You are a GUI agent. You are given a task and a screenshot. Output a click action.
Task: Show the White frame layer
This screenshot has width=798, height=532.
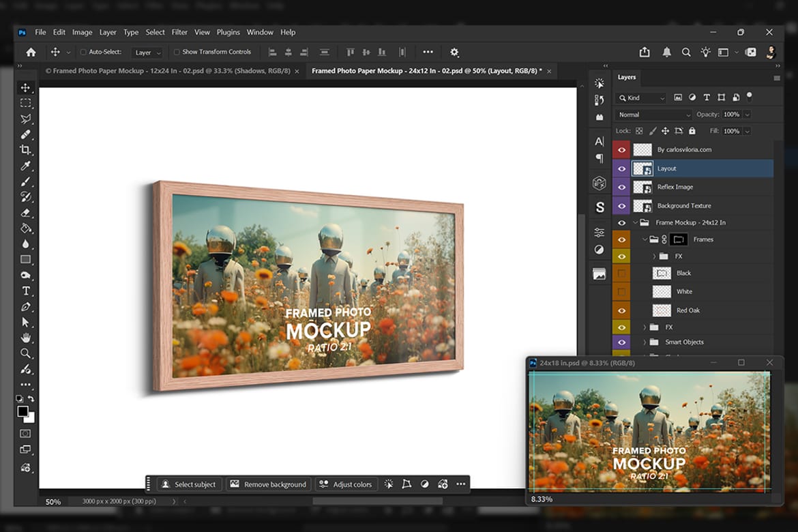621,292
